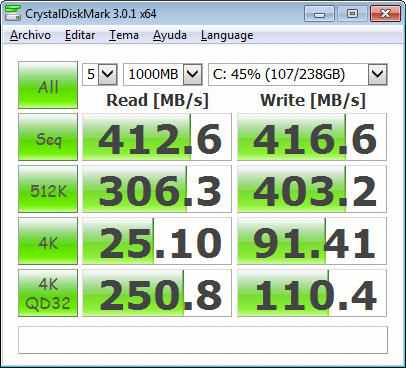This screenshot has width=406, height=368.
Task: Expand the test count dropdown showing 5
Action: (x=100, y=74)
